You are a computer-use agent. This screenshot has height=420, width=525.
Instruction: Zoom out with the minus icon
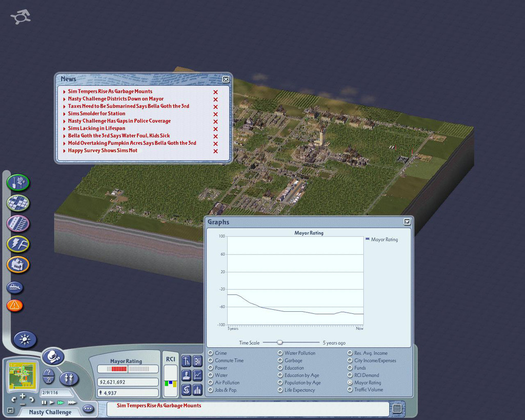pyautogui.click(x=23, y=404)
